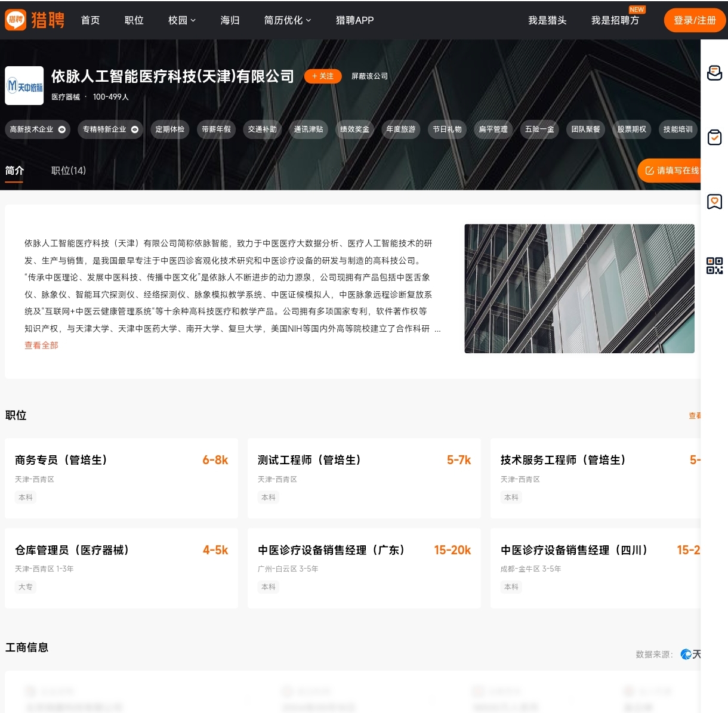Click the 五险一金 benefit tag
Screen dimensions: 728x713
click(539, 129)
